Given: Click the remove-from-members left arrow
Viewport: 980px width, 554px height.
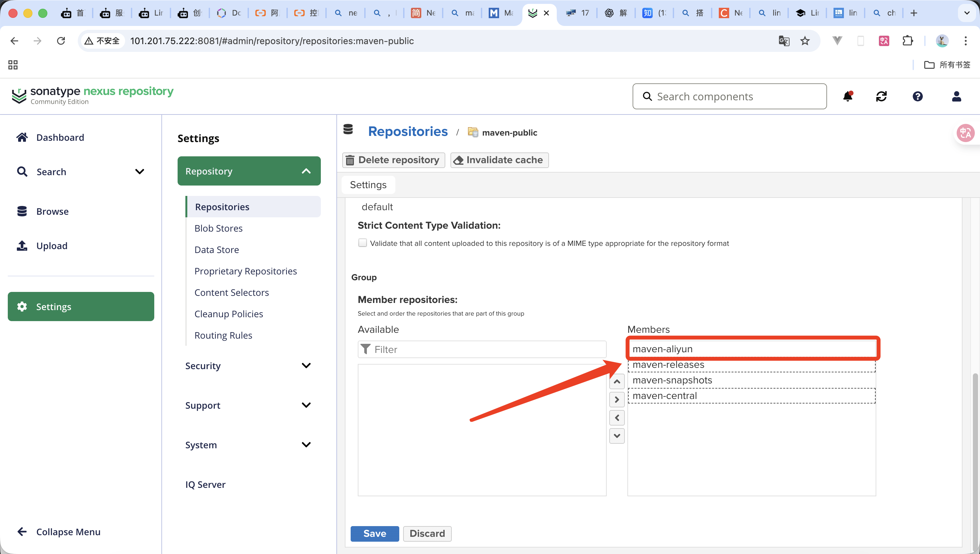Looking at the screenshot, I should [x=617, y=418].
